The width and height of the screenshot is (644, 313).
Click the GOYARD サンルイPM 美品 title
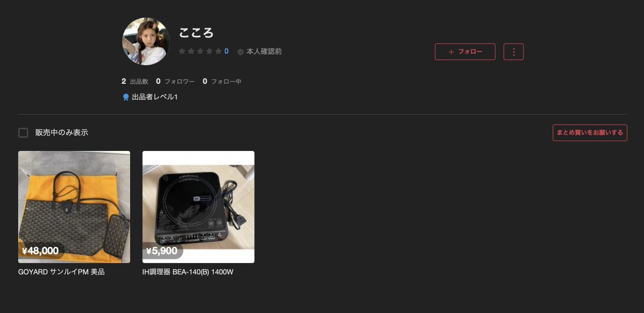[x=61, y=272]
